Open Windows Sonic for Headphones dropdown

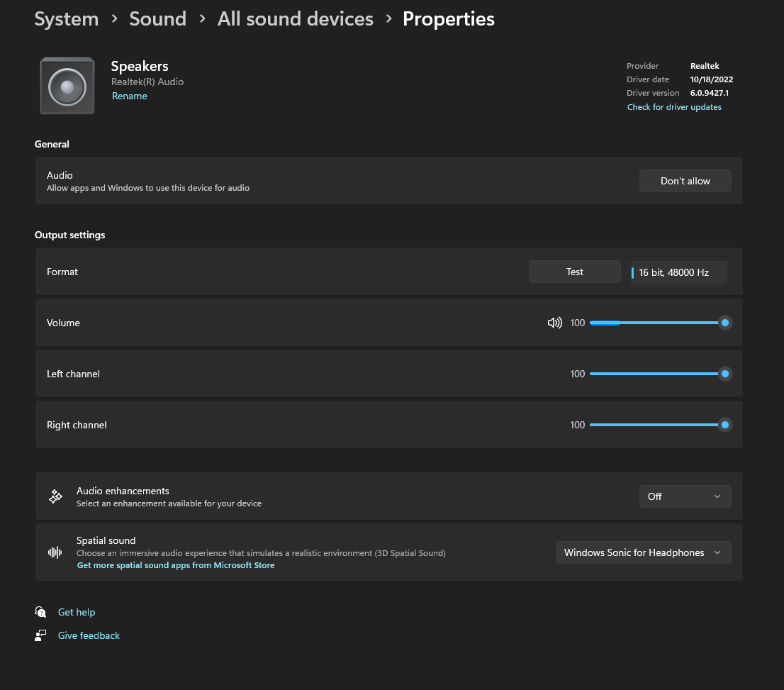pos(643,552)
